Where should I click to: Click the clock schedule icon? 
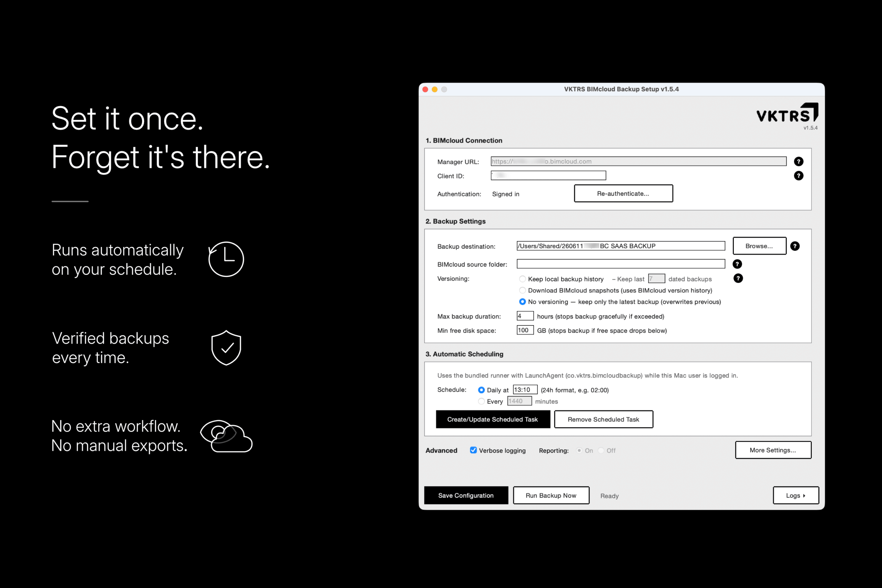[226, 259]
